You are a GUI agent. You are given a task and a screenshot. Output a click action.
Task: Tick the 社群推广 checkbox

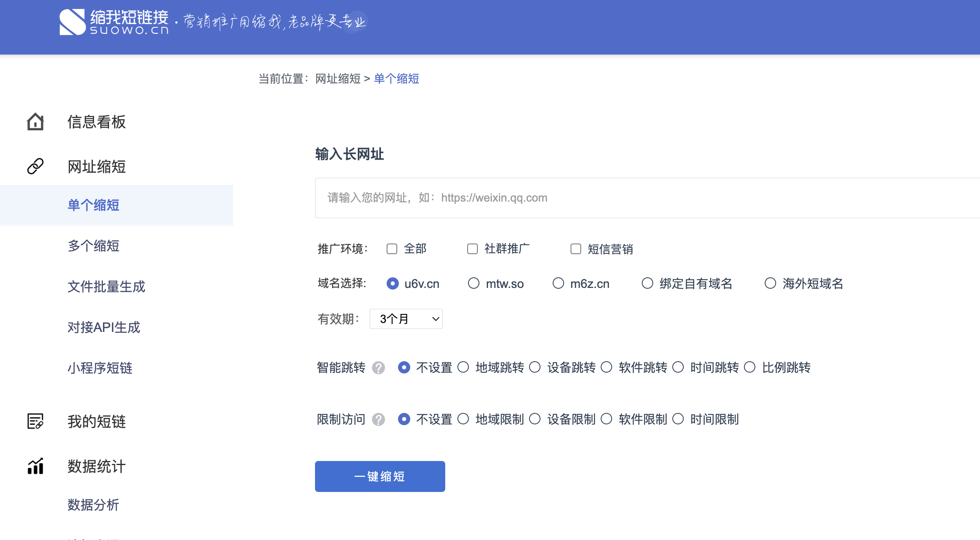[x=472, y=249]
